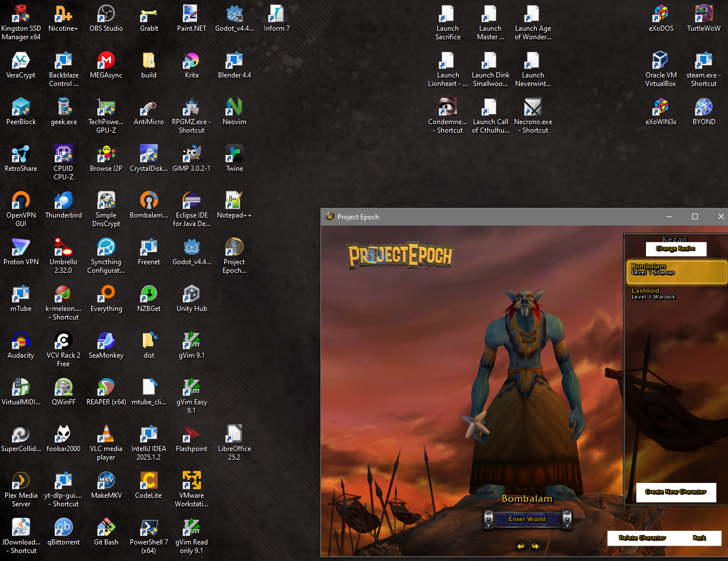Image resolution: width=728 pixels, height=561 pixels.
Task: Select the Git Bash desktop icon
Action: pos(106,533)
